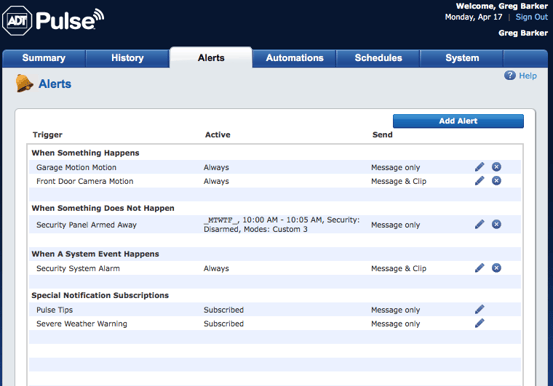553x386 pixels.
Task: Click the Severe Weather Warning text
Action: 82,324
